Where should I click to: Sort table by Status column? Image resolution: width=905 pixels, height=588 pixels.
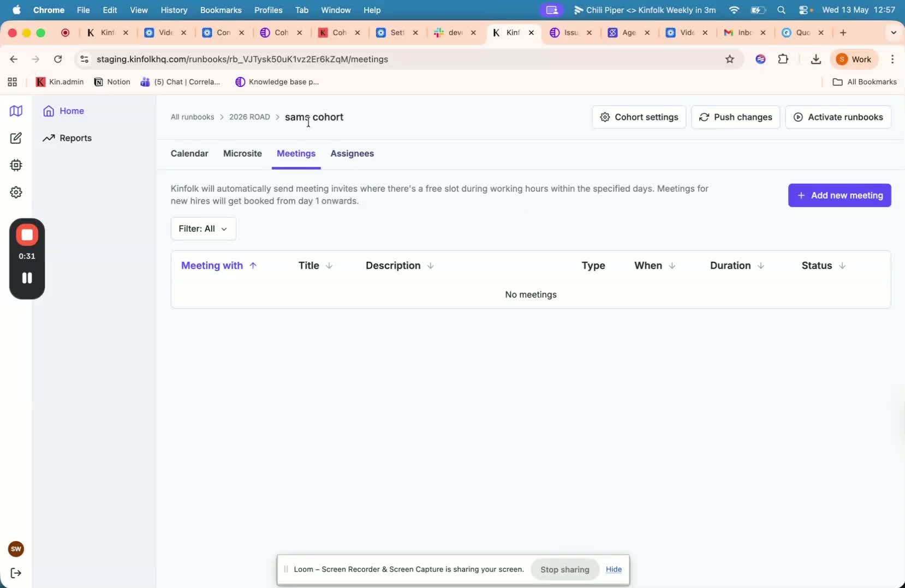824,266
